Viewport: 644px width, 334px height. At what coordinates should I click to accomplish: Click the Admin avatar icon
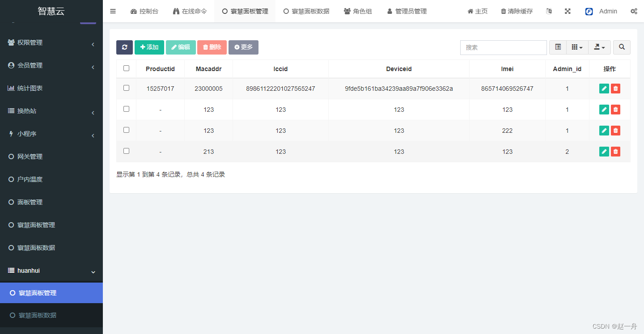(589, 12)
